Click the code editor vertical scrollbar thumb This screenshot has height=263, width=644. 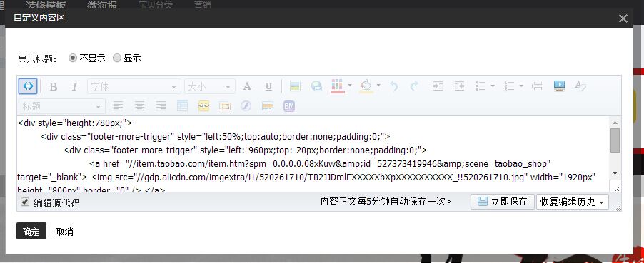click(615, 140)
